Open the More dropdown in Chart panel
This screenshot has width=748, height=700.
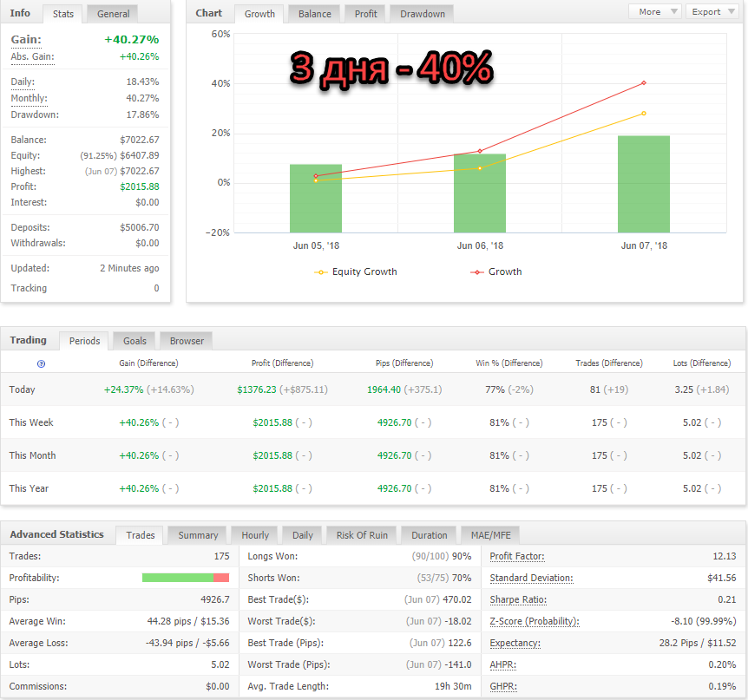point(657,12)
